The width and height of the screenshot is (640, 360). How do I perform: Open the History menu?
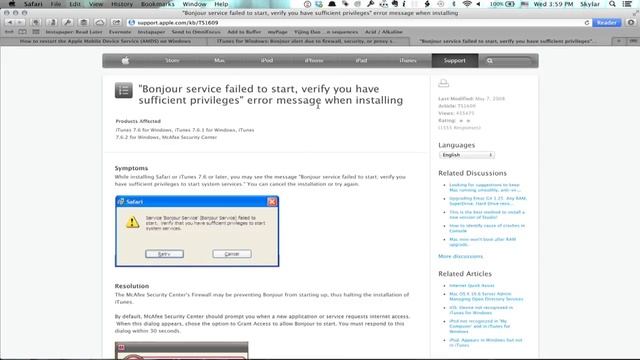pyautogui.click(x=122, y=4)
